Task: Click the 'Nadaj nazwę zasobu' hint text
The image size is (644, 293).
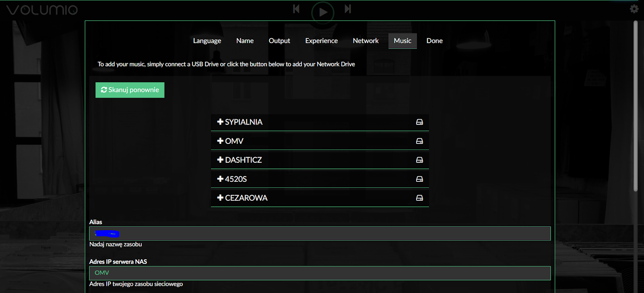Action: tap(116, 244)
